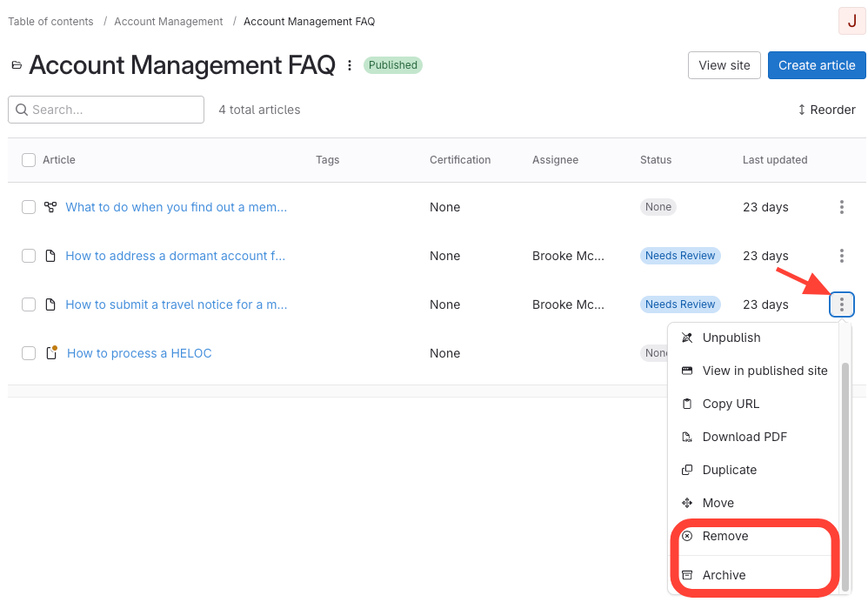Check the box for the dormant account article

[x=29, y=256]
